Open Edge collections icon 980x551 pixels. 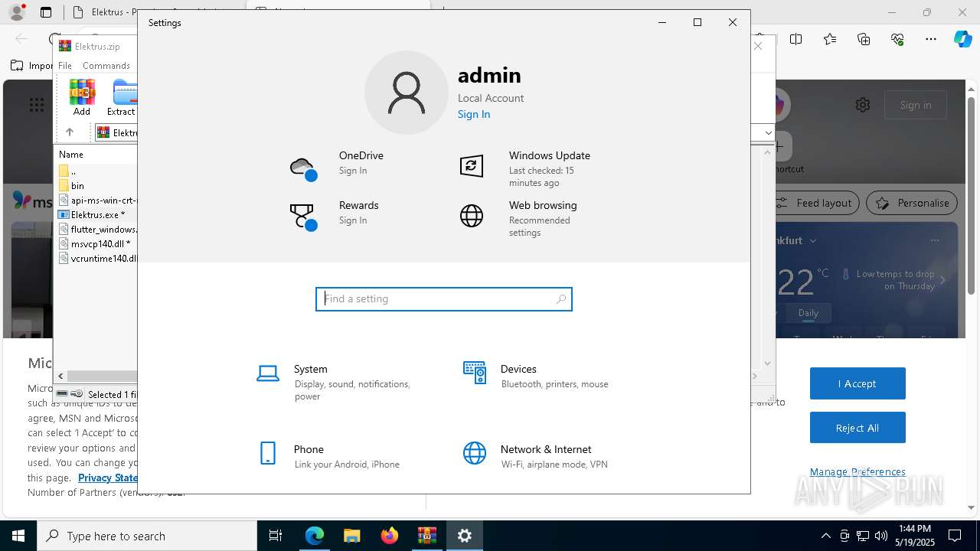864,39
